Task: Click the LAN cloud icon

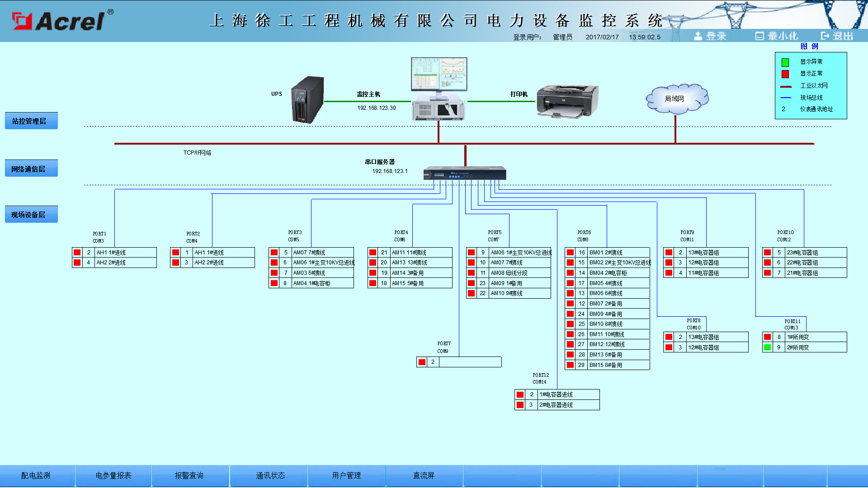Action: pos(676,98)
